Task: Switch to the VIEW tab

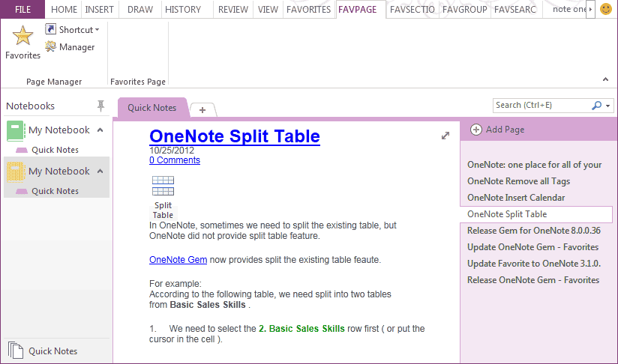Action: 268,9
